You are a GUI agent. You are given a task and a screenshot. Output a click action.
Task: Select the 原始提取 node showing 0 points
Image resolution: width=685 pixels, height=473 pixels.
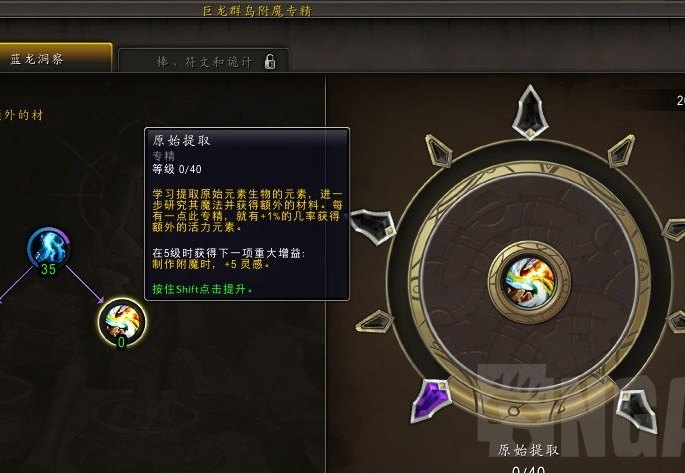122,324
